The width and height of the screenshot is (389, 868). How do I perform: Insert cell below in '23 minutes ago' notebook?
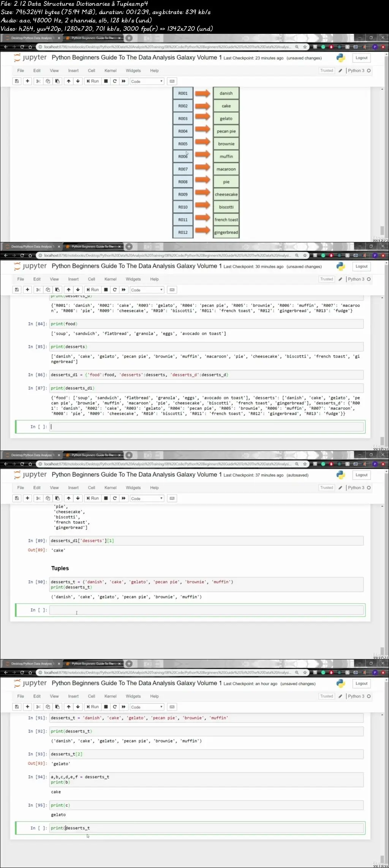pyautogui.click(x=27, y=81)
